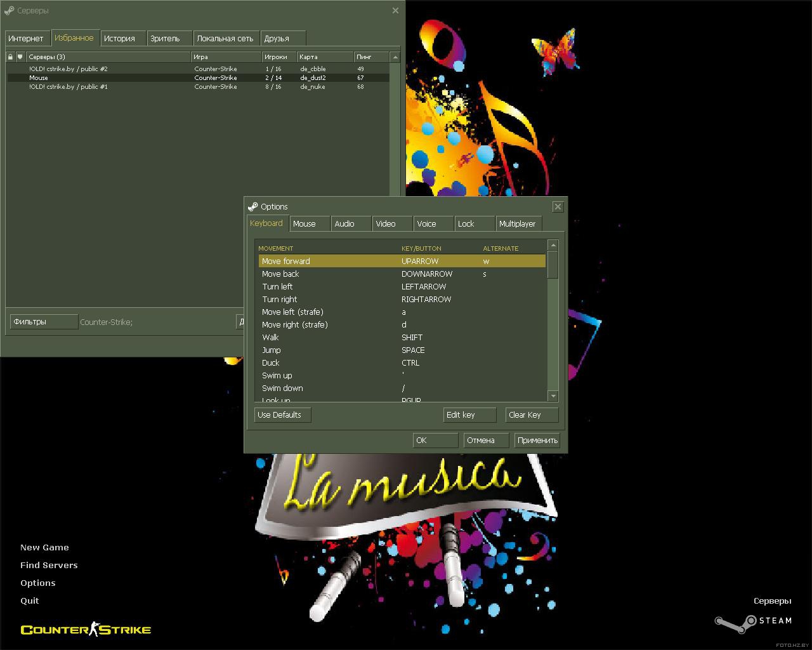Click New Game in main menu
This screenshot has width=812, height=650.
[x=44, y=547]
